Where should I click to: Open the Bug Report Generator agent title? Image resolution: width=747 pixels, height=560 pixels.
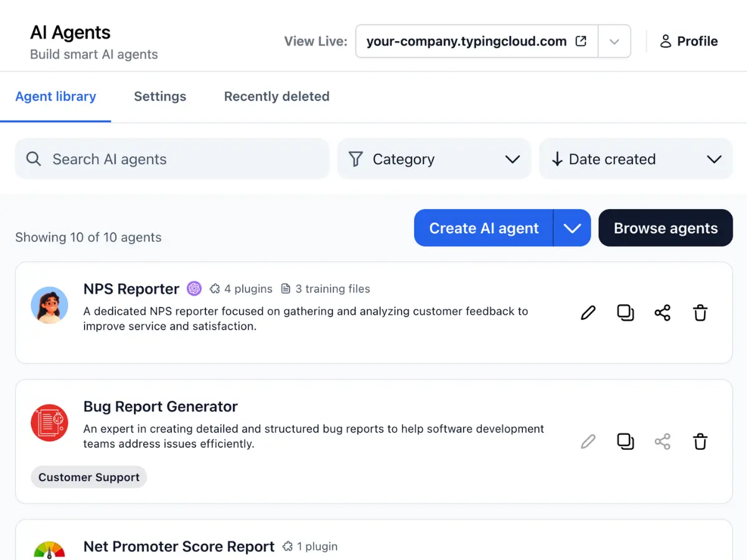click(x=161, y=406)
